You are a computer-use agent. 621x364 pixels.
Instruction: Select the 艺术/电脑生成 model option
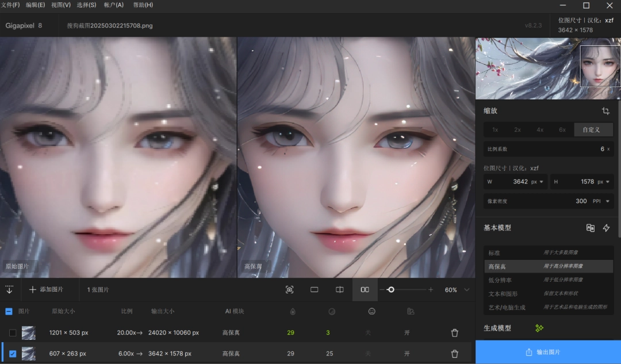(549, 307)
